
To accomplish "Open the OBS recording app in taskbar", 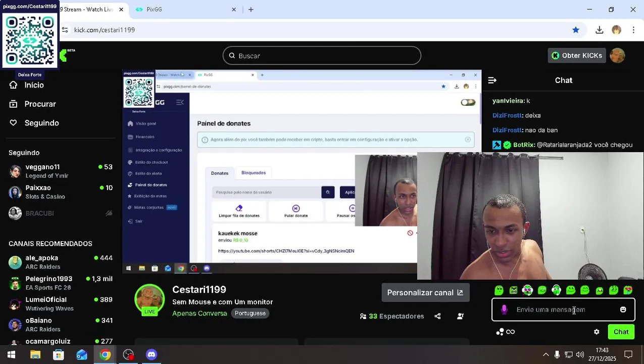I will (128, 355).
